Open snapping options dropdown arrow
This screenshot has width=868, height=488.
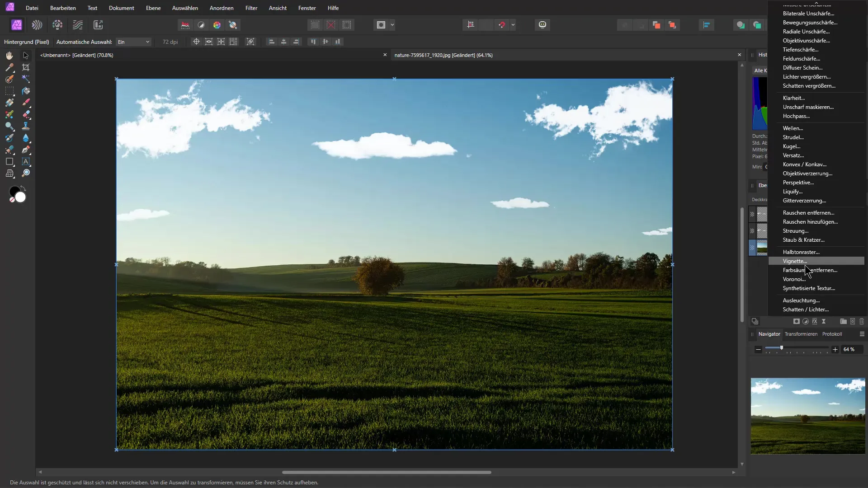coord(513,25)
